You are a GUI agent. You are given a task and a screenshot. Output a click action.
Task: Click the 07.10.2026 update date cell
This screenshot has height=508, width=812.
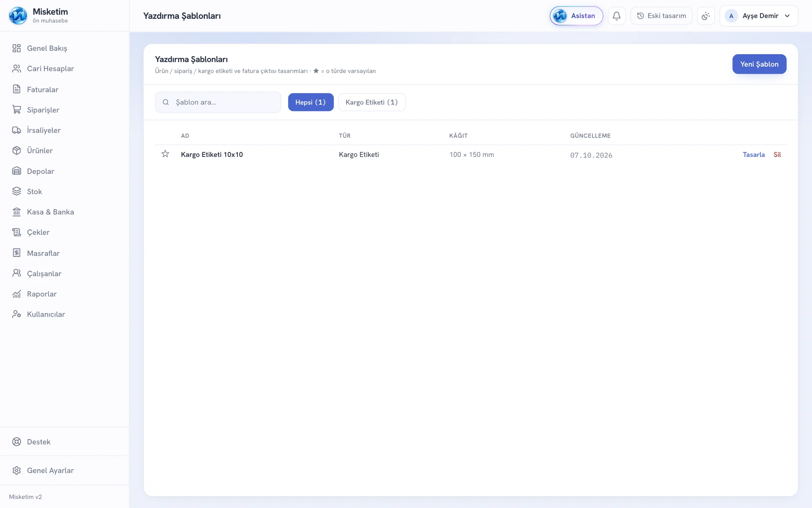pyautogui.click(x=591, y=155)
